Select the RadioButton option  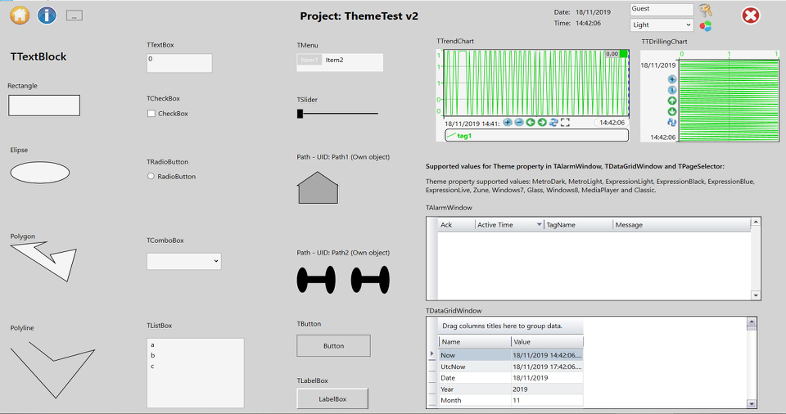152,176
